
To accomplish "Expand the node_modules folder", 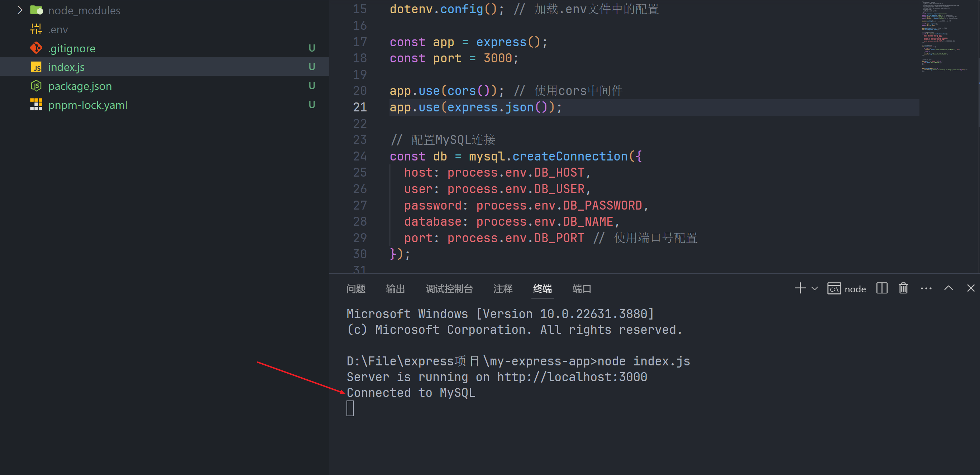I will (84, 10).
